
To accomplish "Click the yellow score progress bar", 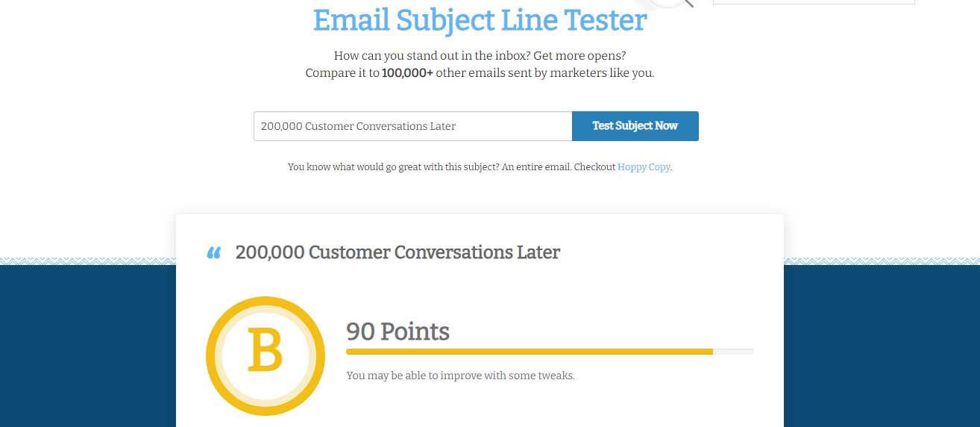I will coord(529,352).
